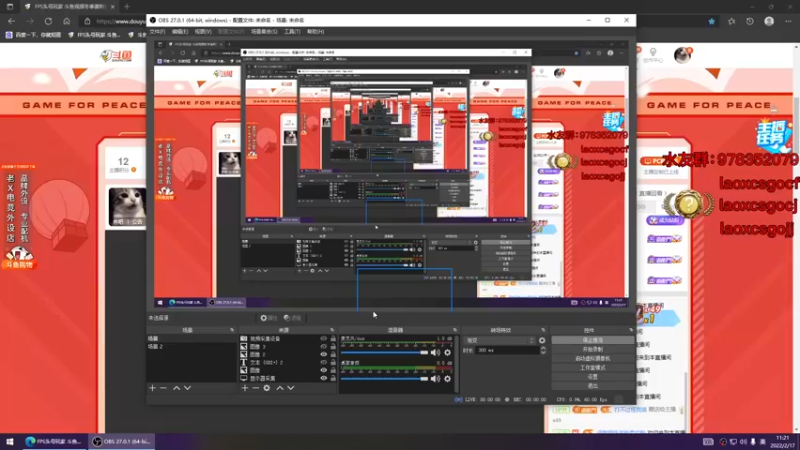Toggle lock on 显示器采集 source
Image resolution: width=800 pixels, height=450 pixels.
coord(333,378)
